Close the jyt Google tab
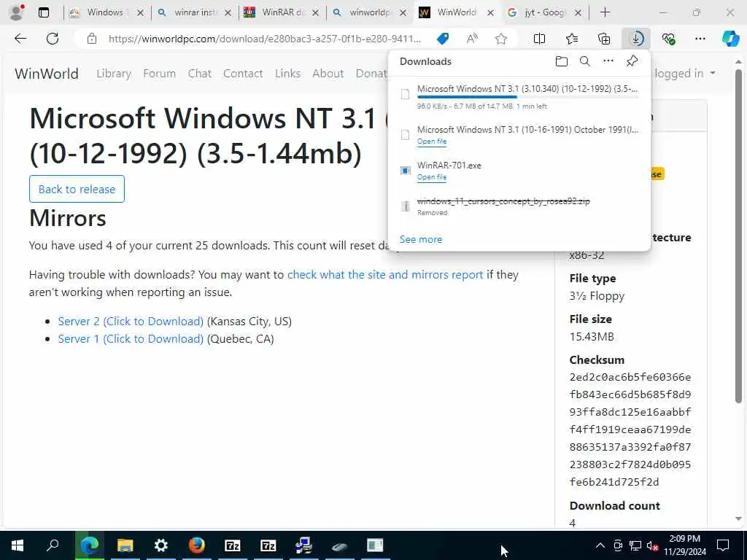Screen dimensions: 747x560 (578, 13)
